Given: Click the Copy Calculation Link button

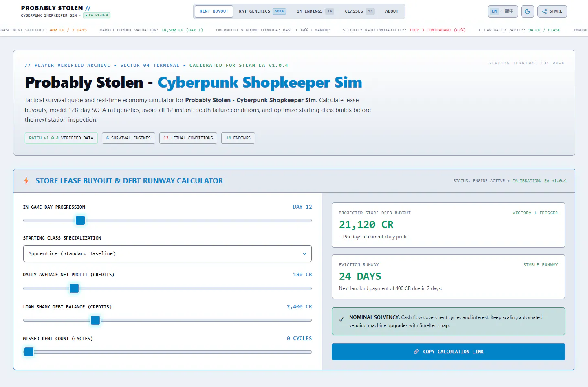Looking at the screenshot, I should pyautogui.click(x=448, y=352).
